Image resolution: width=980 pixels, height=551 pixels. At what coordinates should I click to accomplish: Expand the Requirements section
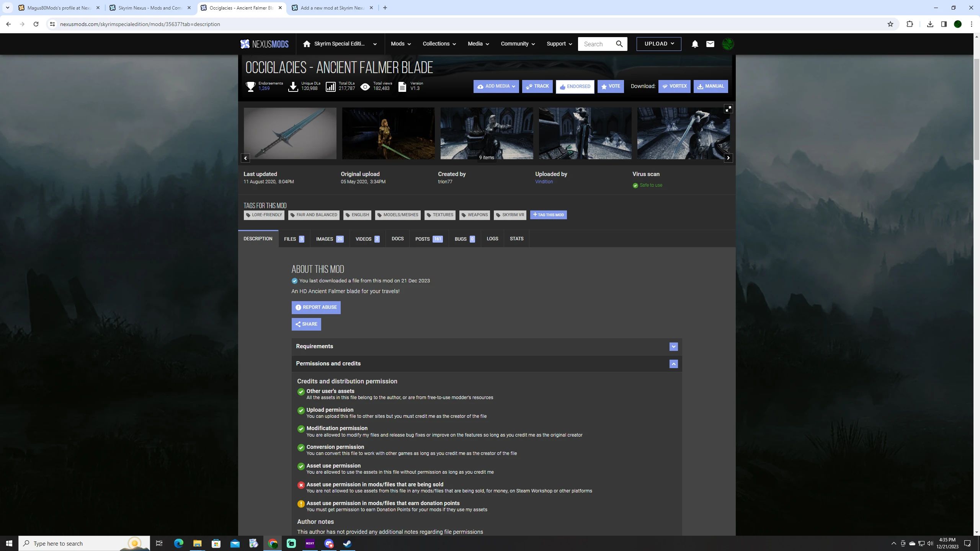(673, 347)
